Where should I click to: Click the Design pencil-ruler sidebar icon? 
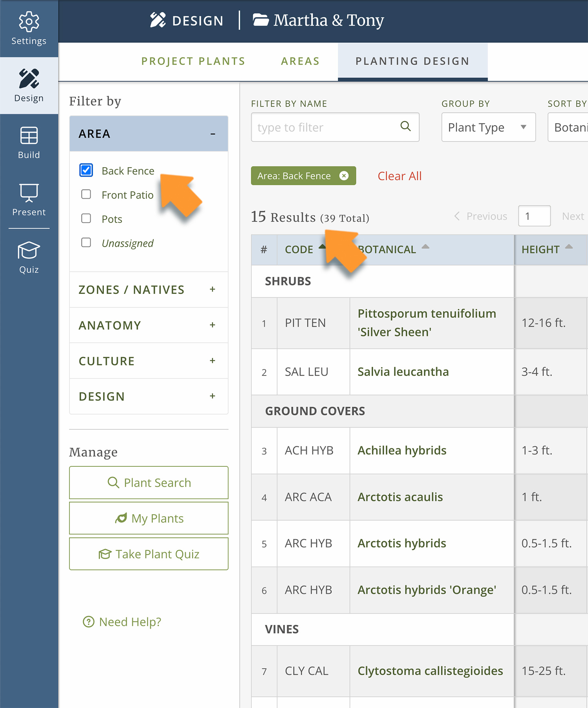click(x=29, y=79)
